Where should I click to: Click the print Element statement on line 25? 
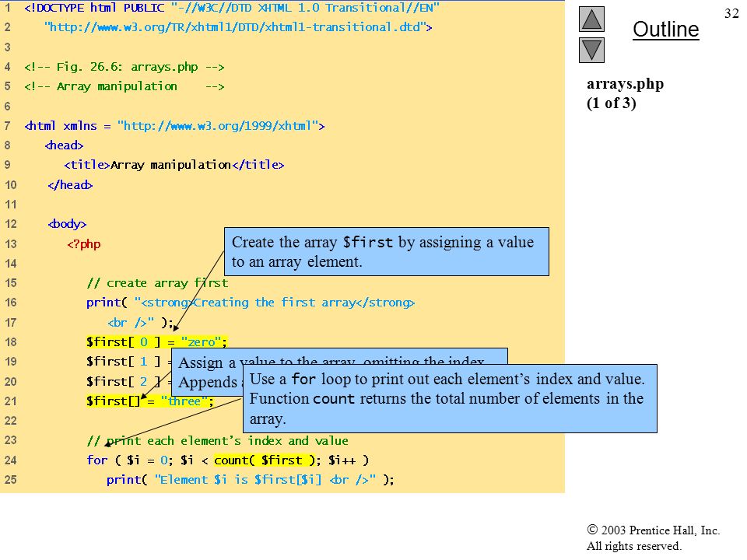(250, 480)
